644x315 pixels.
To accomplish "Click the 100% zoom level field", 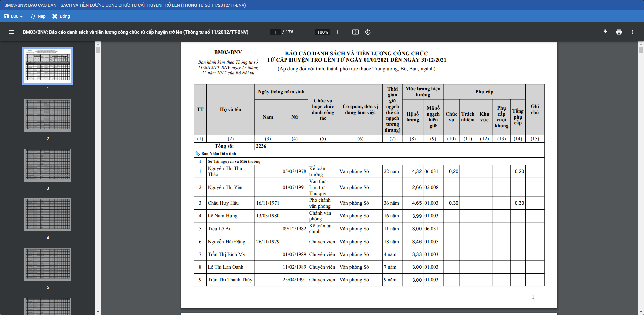I will coord(322,32).
